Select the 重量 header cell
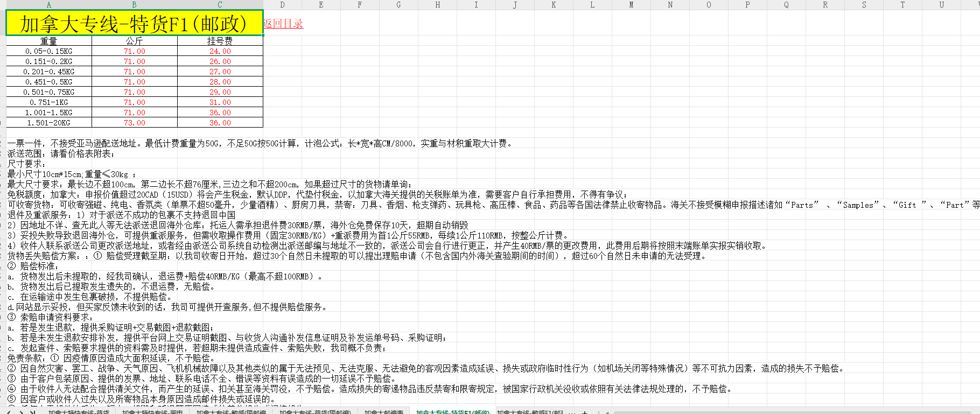Image resolution: width=980 pixels, height=414 pixels. pos(49,41)
